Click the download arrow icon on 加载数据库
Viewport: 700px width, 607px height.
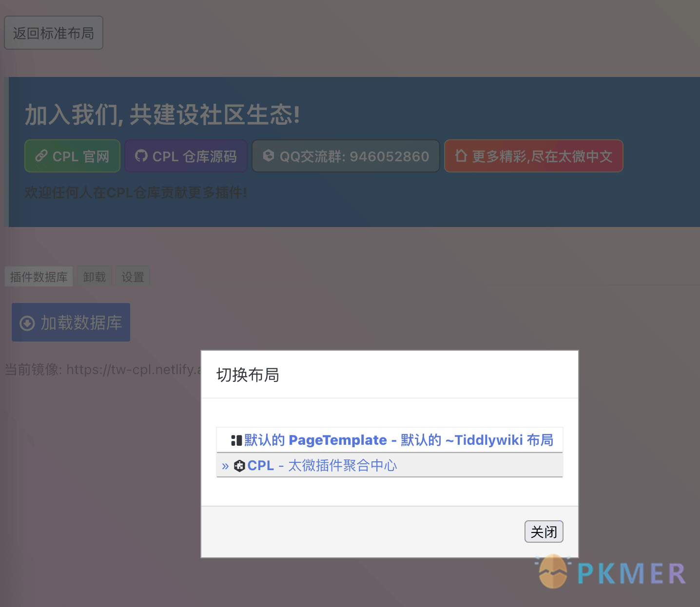pyautogui.click(x=27, y=323)
